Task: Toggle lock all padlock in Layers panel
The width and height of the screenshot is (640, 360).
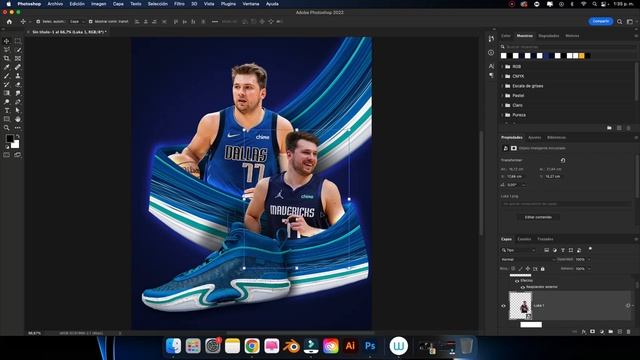Action: (542, 269)
